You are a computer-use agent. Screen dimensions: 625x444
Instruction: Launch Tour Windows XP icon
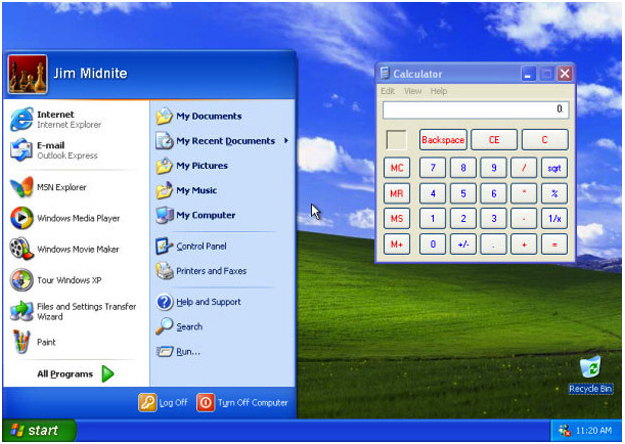pos(22,280)
